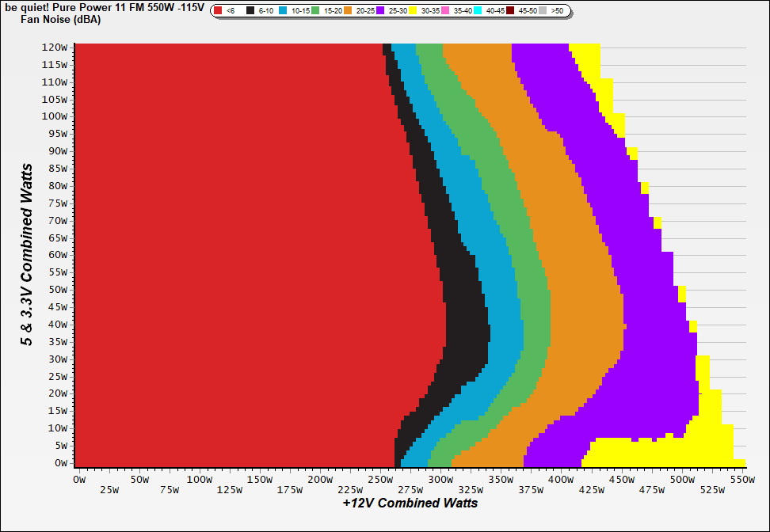Image resolution: width=770 pixels, height=532 pixels.
Task: Click the yellow 30-35 legend swatch
Action: click(413, 12)
